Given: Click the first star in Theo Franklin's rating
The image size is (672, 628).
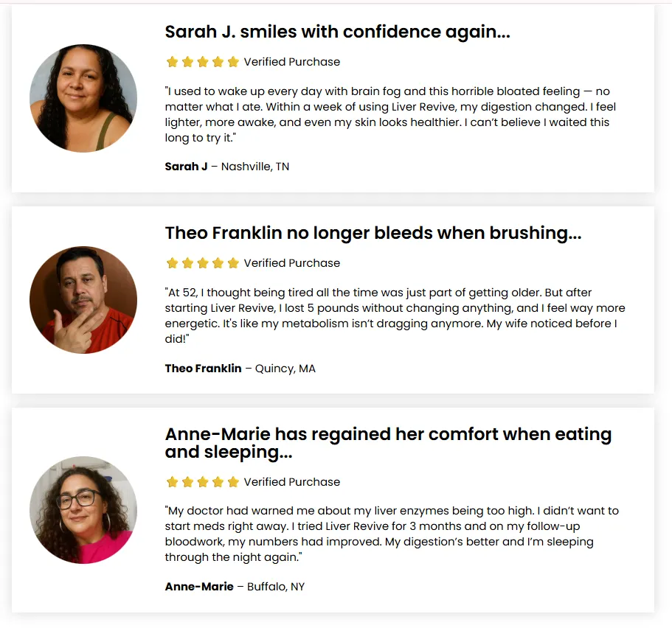Looking at the screenshot, I should pos(173,263).
